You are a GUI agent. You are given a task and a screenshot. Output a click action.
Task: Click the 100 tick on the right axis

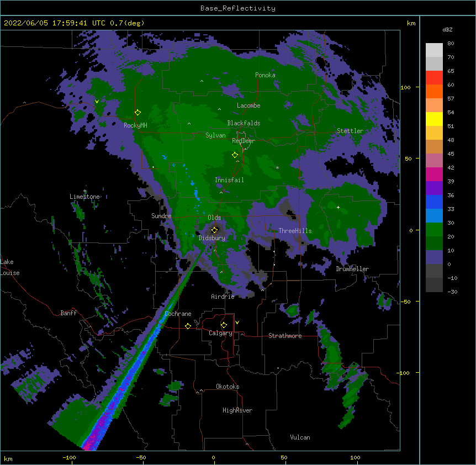tap(405, 87)
